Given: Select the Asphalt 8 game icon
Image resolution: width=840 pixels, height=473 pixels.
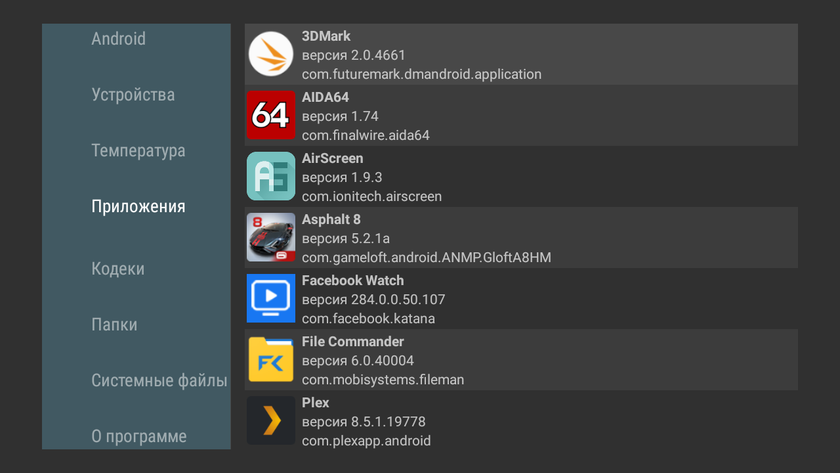Looking at the screenshot, I should 271,238.
